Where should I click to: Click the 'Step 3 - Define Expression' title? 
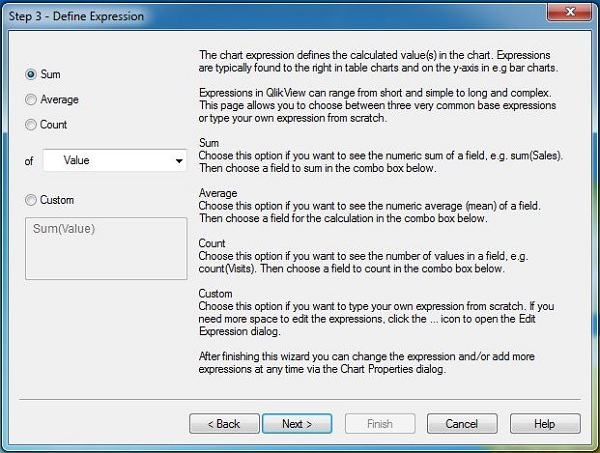pyautogui.click(x=76, y=16)
